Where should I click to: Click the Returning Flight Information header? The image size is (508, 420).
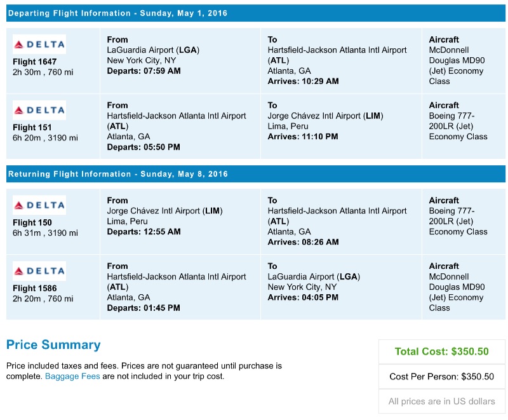[117, 174]
